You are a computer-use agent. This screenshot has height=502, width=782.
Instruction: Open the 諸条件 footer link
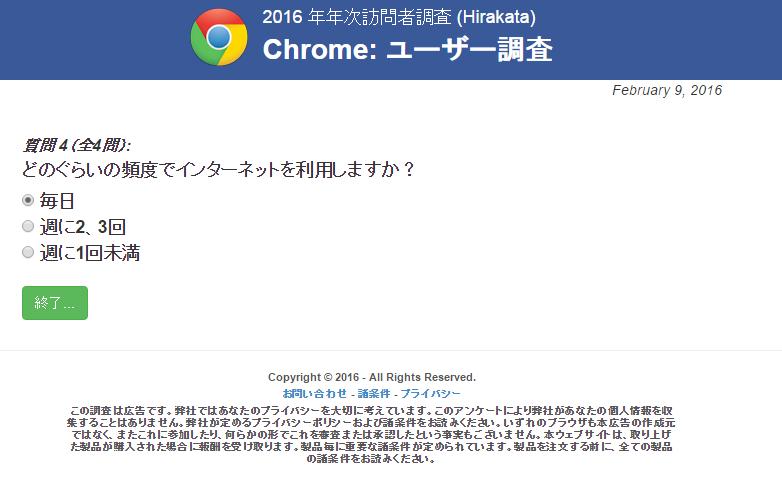[374, 394]
